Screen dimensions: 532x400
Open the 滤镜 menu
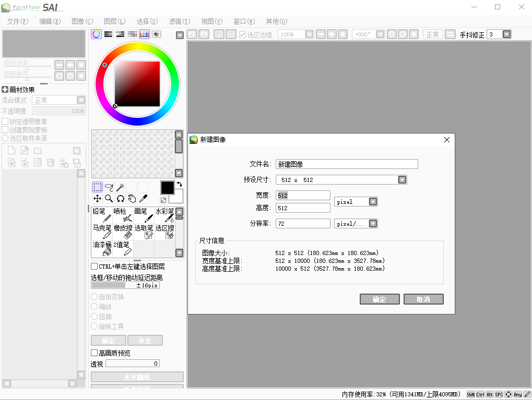tap(179, 21)
